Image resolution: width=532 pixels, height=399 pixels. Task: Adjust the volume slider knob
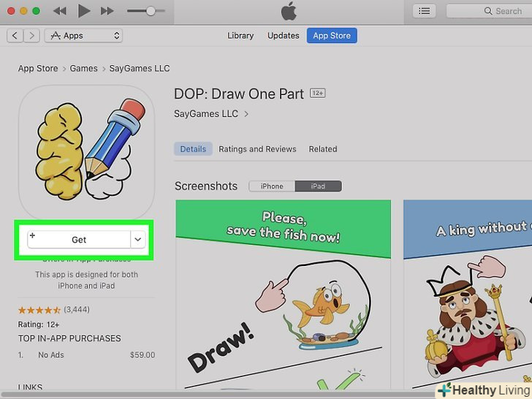(x=151, y=11)
